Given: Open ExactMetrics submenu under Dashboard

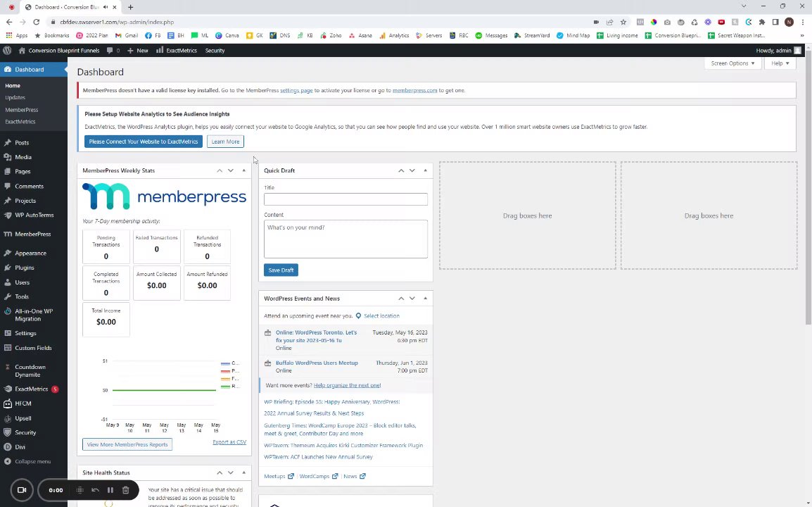Looking at the screenshot, I should (20, 122).
